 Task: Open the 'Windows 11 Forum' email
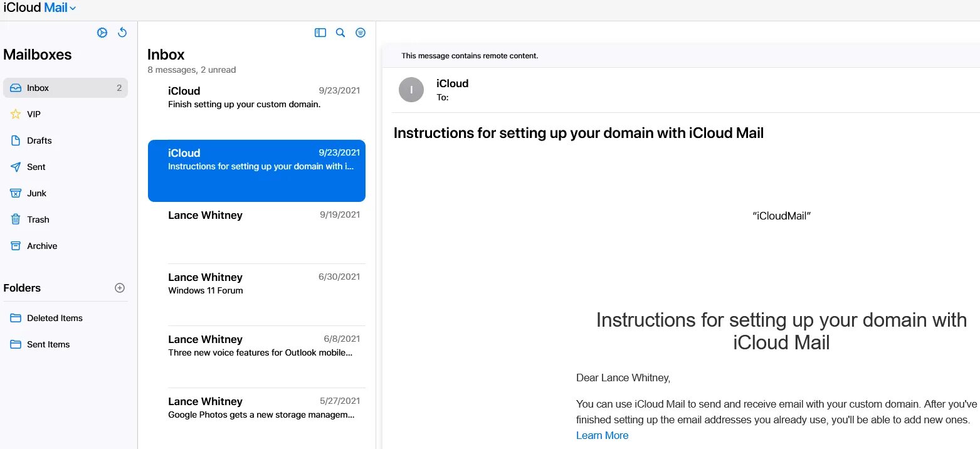pyautogui.click(x=256, y=295)
